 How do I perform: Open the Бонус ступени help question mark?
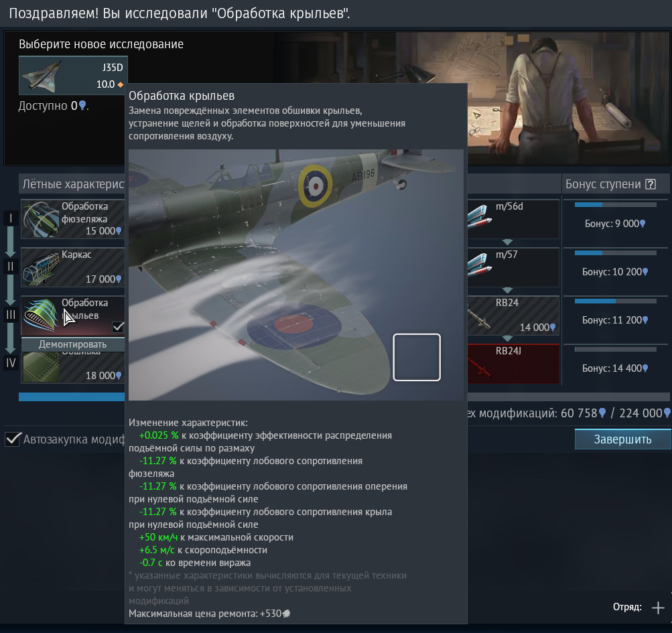click(650, 184)
